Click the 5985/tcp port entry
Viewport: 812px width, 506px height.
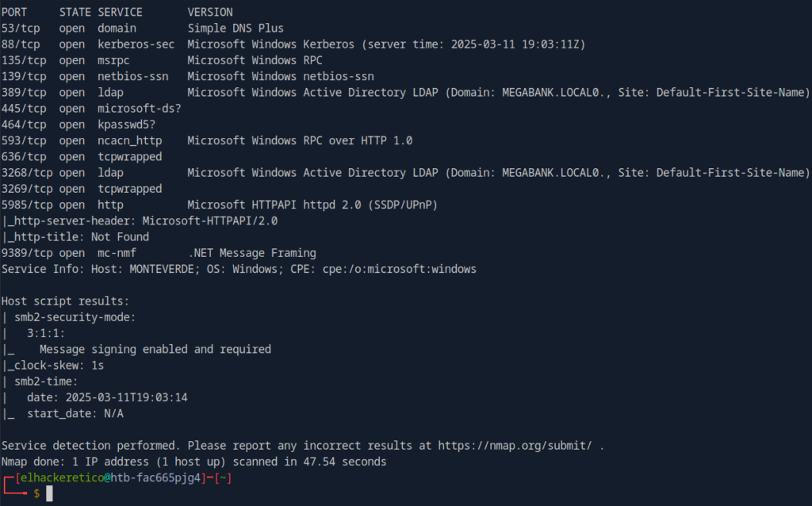tap(27, 205)
